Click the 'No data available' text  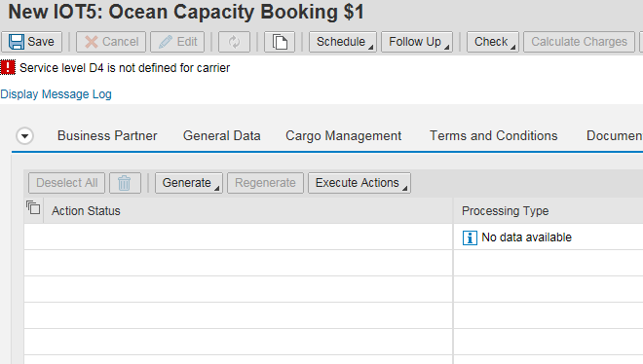click(526, 237)
